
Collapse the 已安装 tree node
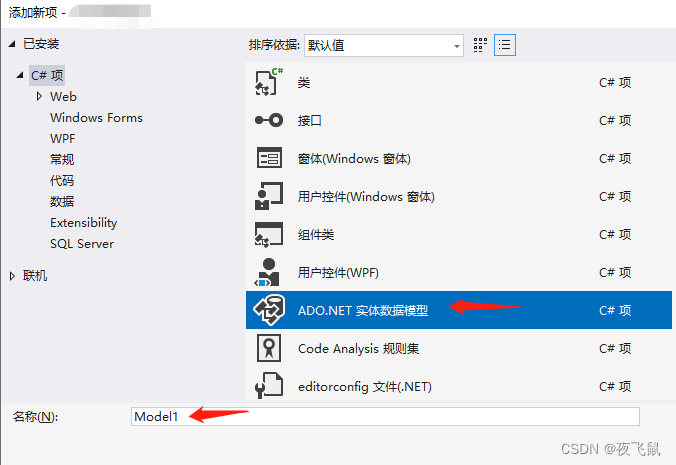pyautogui.click(x=12, y=44)
